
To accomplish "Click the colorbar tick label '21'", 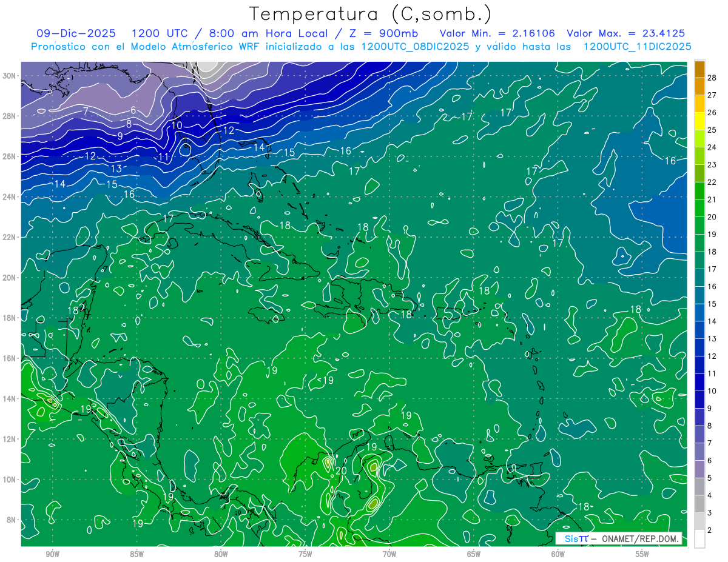I will tap(712, 199).
